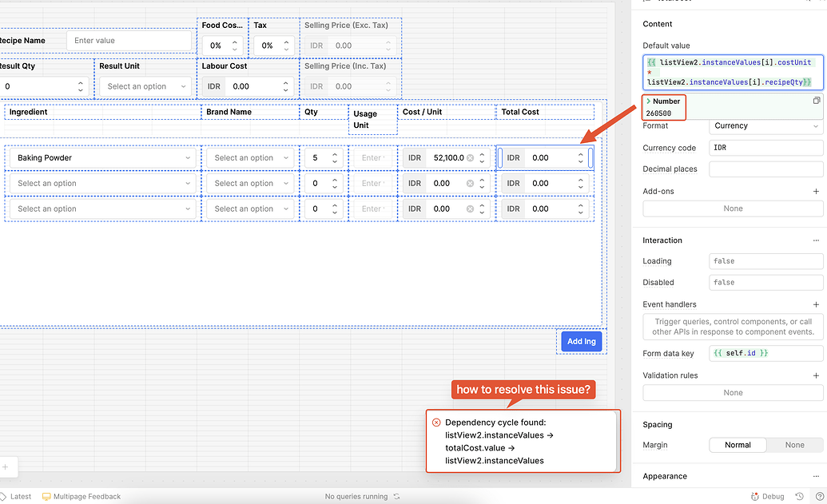Click Usage Unit input in Baking Powder row
827x504 pixels.
(373, 157)
